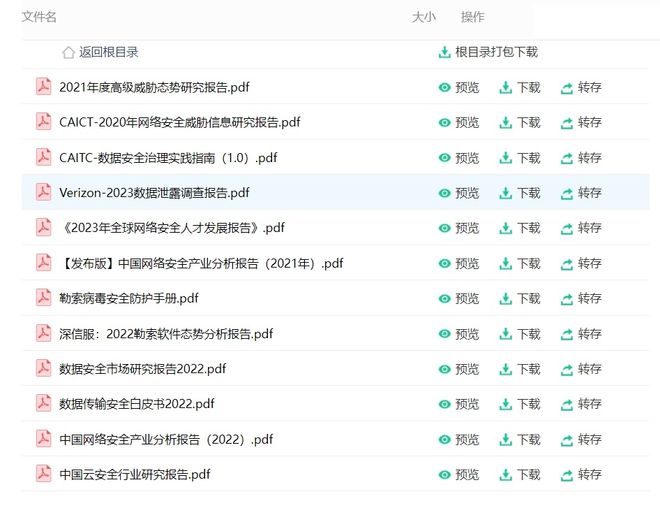This screenshot has height=508, width=660.
Task: Click PDF icon of 勒索病毒安全防护手册.pdf
Action: pos(43,298)
